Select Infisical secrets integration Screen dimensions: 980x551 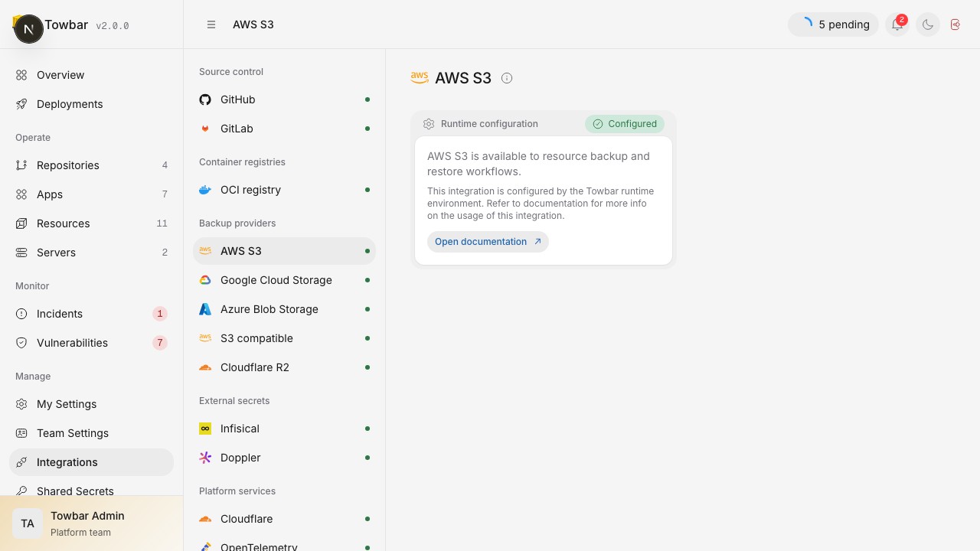point(285,429)
